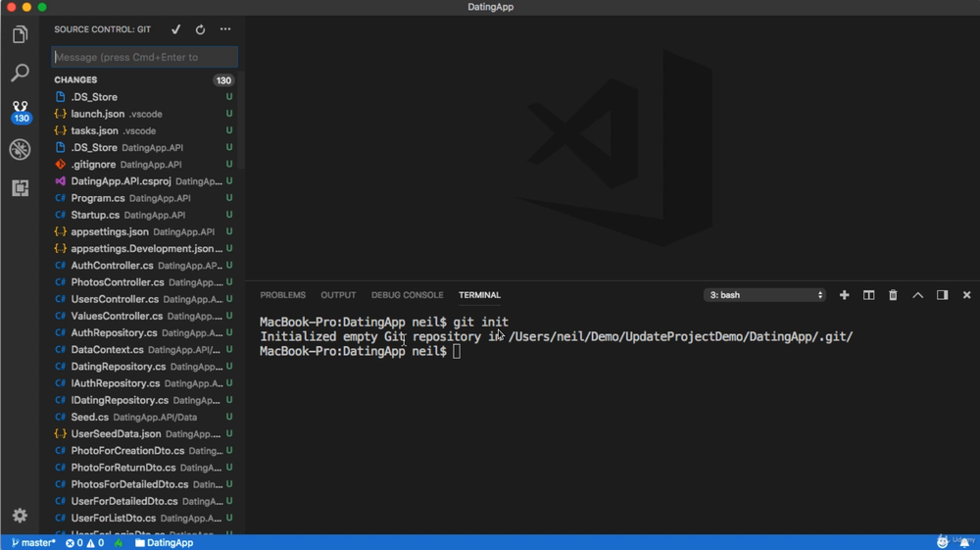980x550 pixels.
Task: Select DataContext.cs in changes
Action: coord(143,350)
